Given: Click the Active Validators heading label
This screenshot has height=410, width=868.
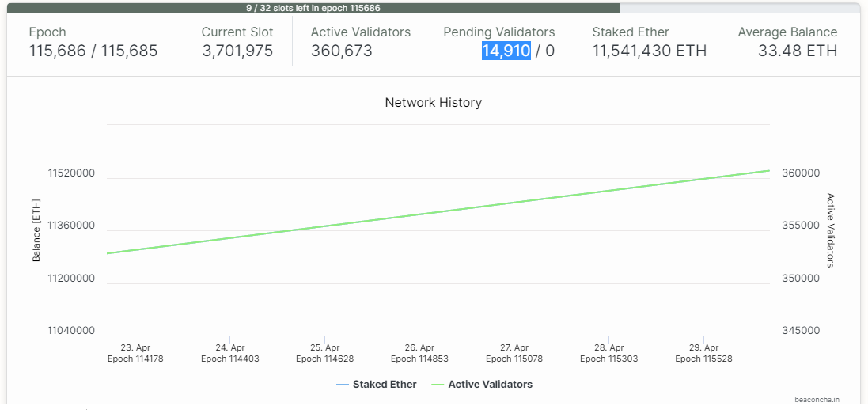Looking at the screenshot, I should point(360,32).
